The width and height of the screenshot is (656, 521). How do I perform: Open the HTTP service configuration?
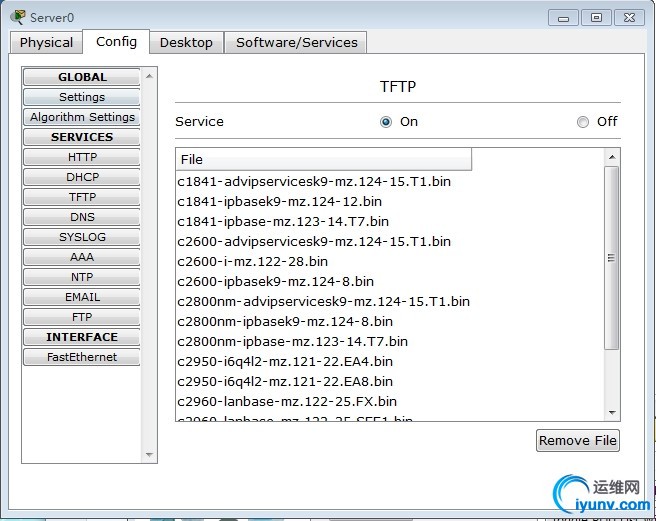82,157
